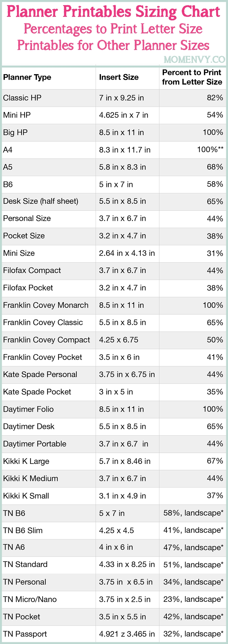Select the Desk Size (half sheet) label
The image size is (228, 644).
pyautogui.click(x=41, y=201)
